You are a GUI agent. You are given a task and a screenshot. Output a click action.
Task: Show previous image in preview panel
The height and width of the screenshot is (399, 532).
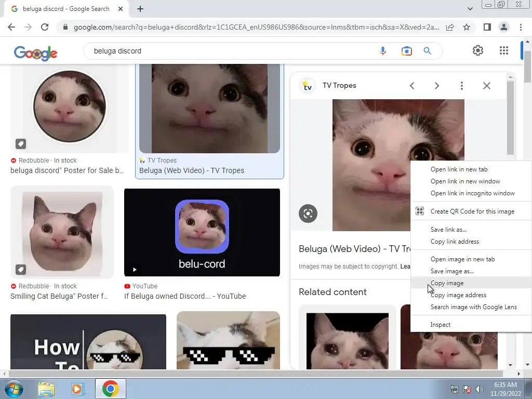click(412, 86)
